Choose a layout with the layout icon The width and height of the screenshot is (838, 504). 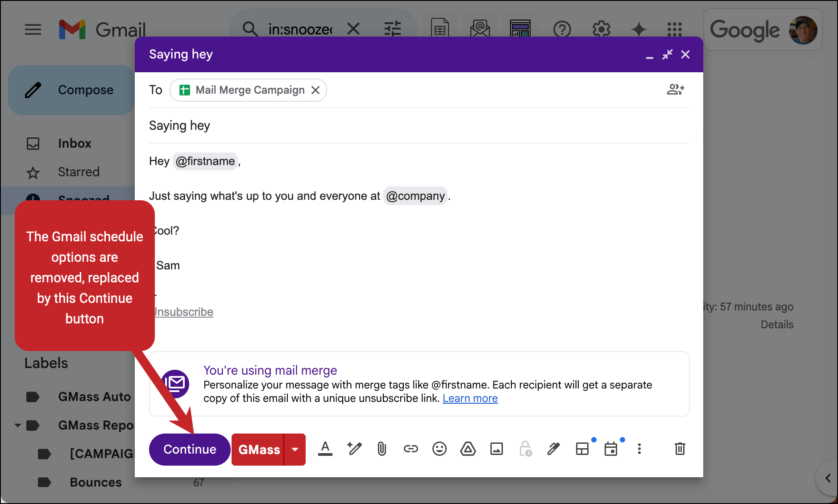582,449
